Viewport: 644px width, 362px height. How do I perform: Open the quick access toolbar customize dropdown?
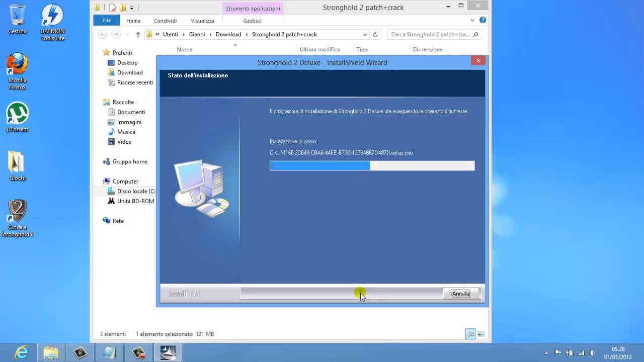point(132,8)
